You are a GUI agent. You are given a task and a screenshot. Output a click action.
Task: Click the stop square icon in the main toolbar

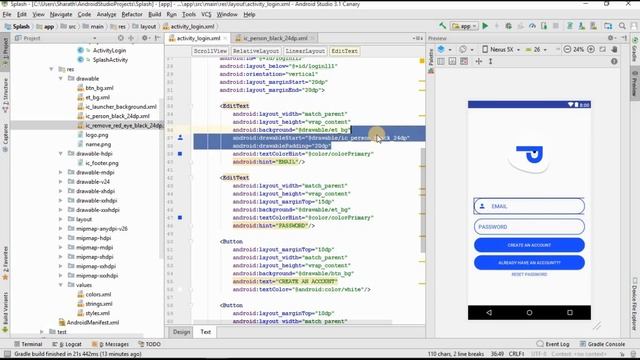(x=556, y=26)
